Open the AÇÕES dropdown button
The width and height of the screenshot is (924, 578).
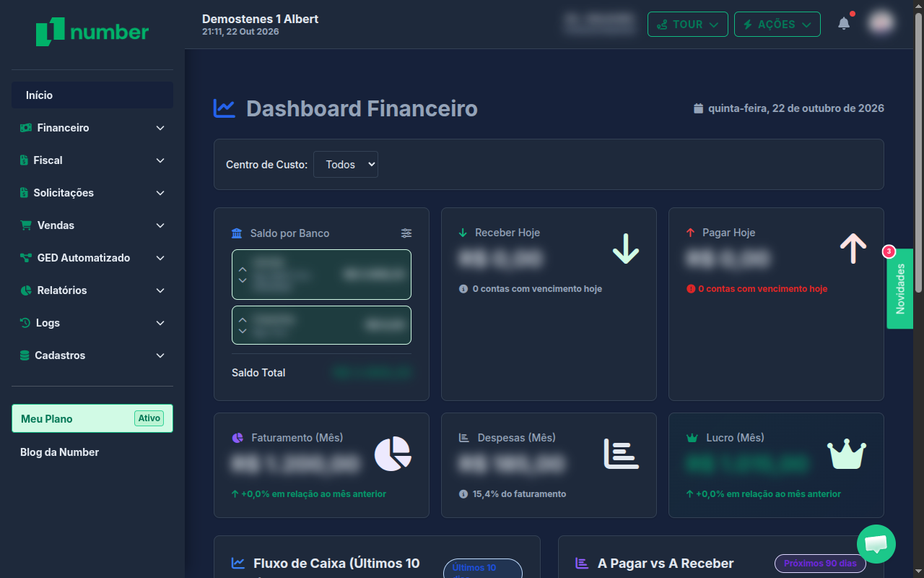(x=777, y=24)
